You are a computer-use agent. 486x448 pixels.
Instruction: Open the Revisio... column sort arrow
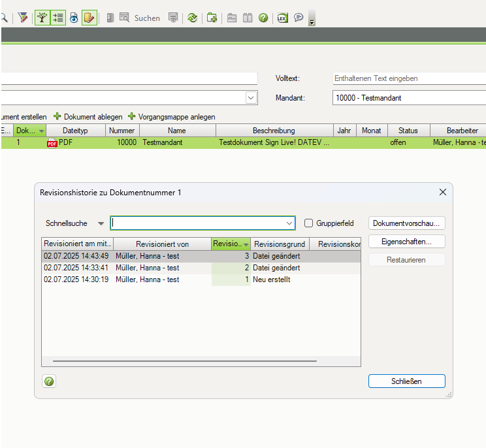coord(246,245)
